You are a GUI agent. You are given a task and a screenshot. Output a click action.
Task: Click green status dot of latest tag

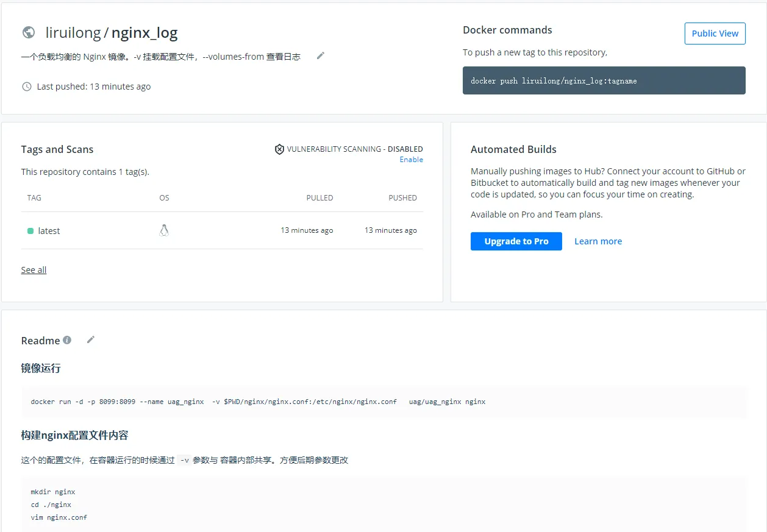pos(30,231)
